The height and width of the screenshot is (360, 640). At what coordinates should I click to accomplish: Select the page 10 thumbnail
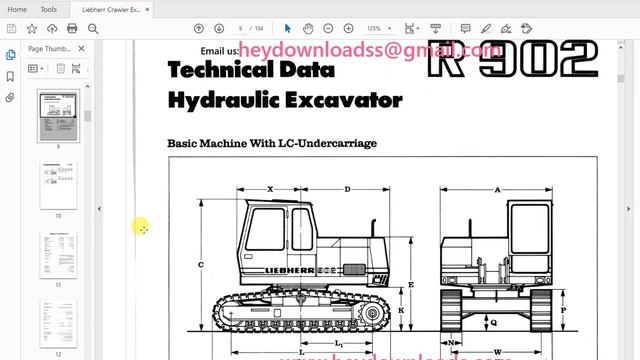58,185
